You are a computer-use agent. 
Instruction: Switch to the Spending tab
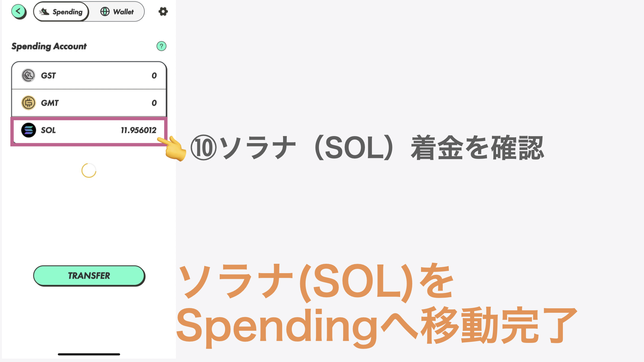(x=61, y=12)
